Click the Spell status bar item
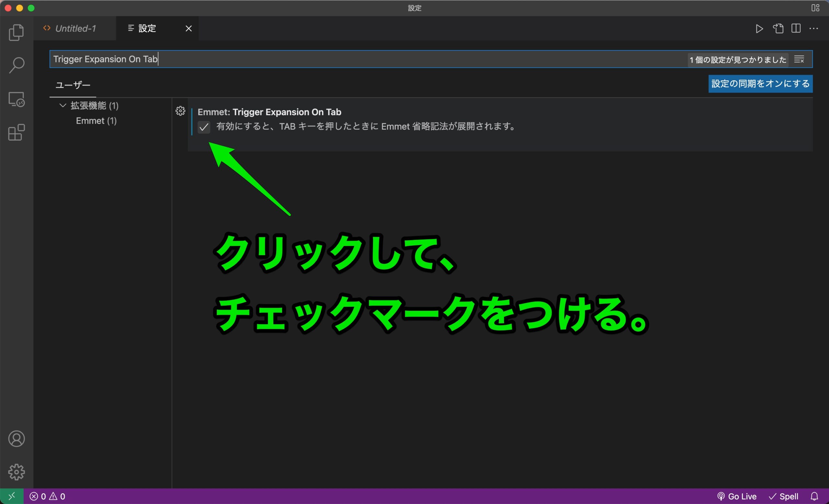The image size is (829, 504). pos(784,496)
